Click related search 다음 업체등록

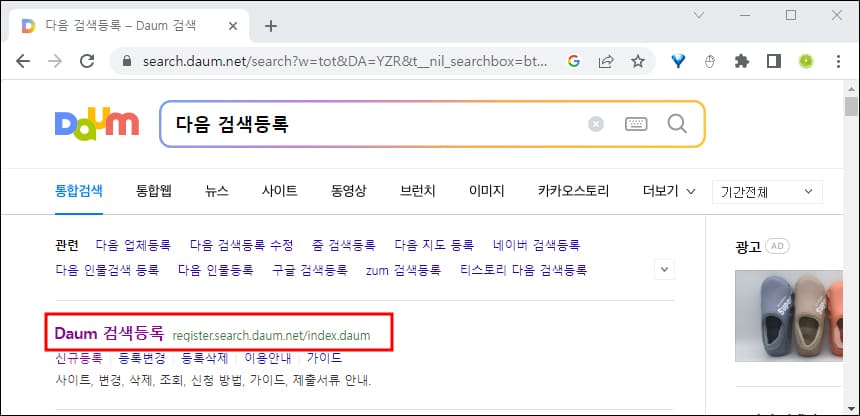133,245
